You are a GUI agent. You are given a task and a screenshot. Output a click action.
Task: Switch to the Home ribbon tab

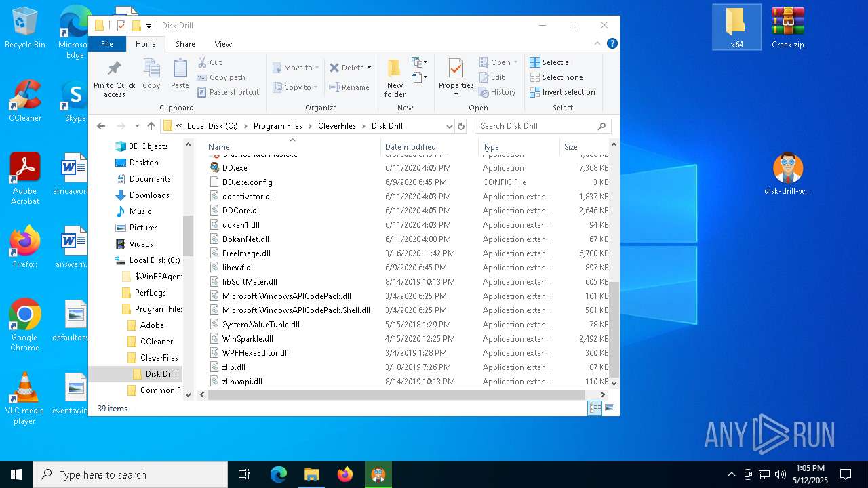pos(146,43)
